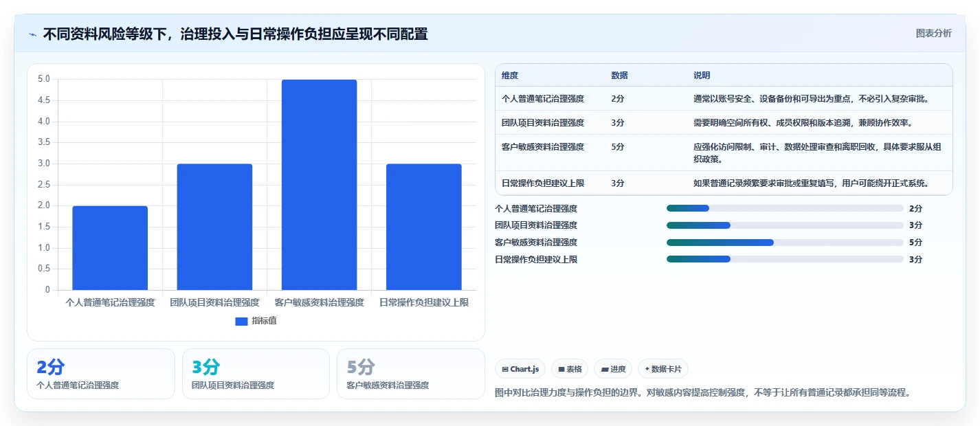Click x-axis label 团队项目资料治理强度
Viewport: 980px width, 426px height.
[x=214, y=302]
